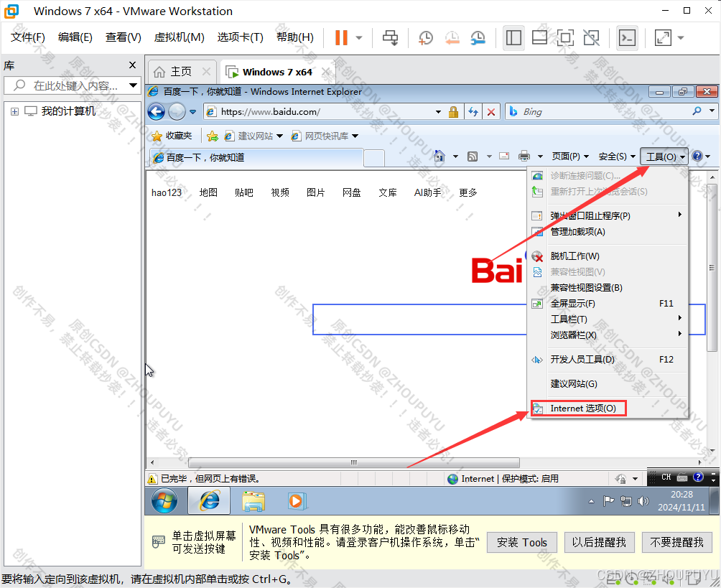Viewport: 721px width, 588px height.
Task: Open 贴吧 link on Baidu
Action: pos(243,192)
